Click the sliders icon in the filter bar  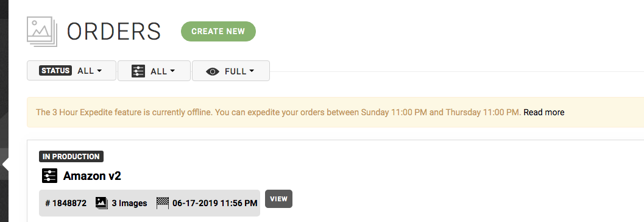click(x=138, y=71)
